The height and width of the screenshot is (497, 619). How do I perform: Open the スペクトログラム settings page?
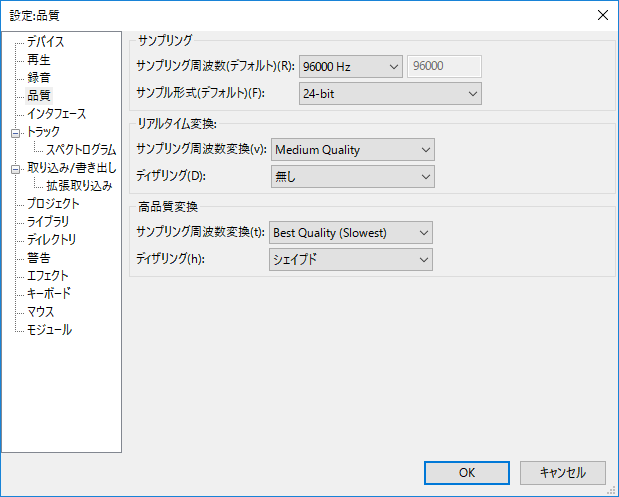(81, 150)
